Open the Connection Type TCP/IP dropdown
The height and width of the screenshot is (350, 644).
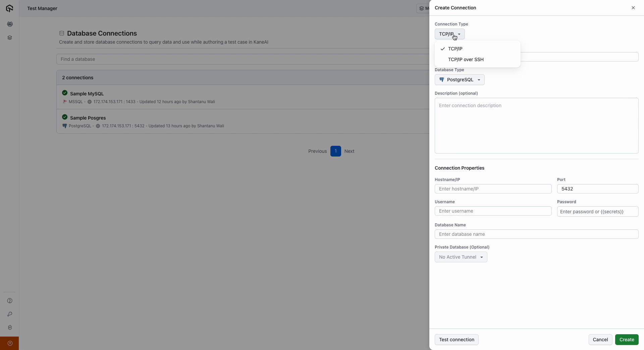point(449,34)
